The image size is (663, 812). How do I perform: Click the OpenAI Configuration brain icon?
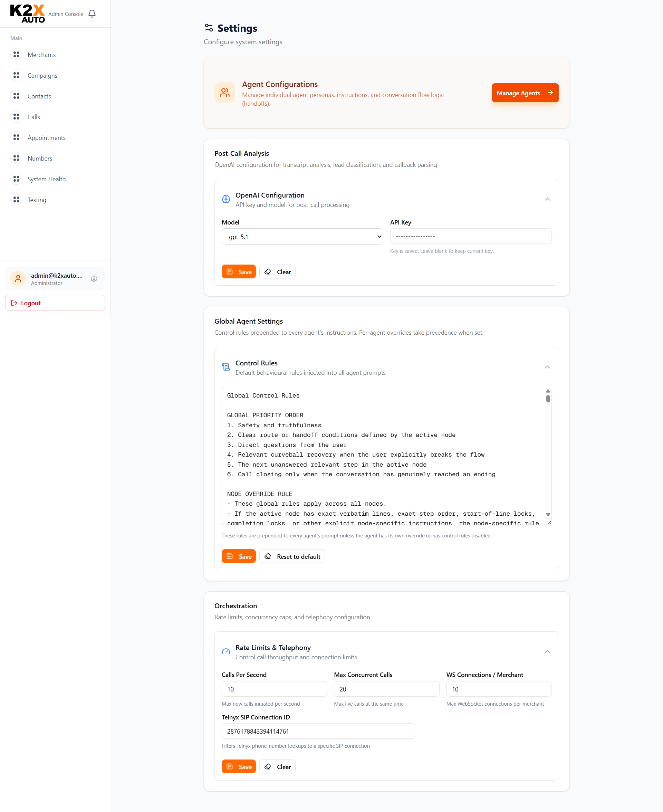click(226, 199)
